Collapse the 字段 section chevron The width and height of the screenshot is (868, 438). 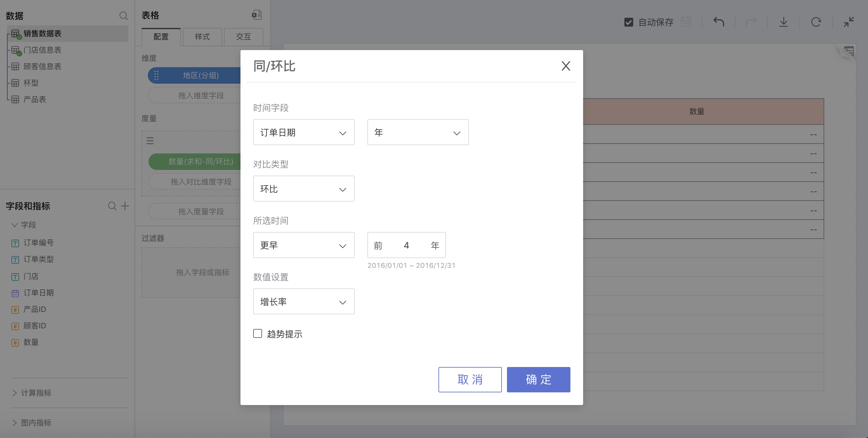(15, 225)
